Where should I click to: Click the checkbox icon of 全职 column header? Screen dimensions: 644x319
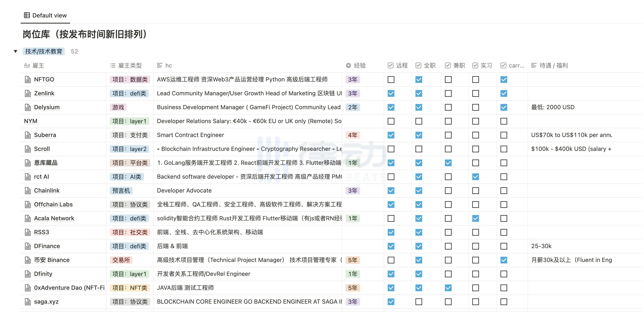(x=418, y=65)
